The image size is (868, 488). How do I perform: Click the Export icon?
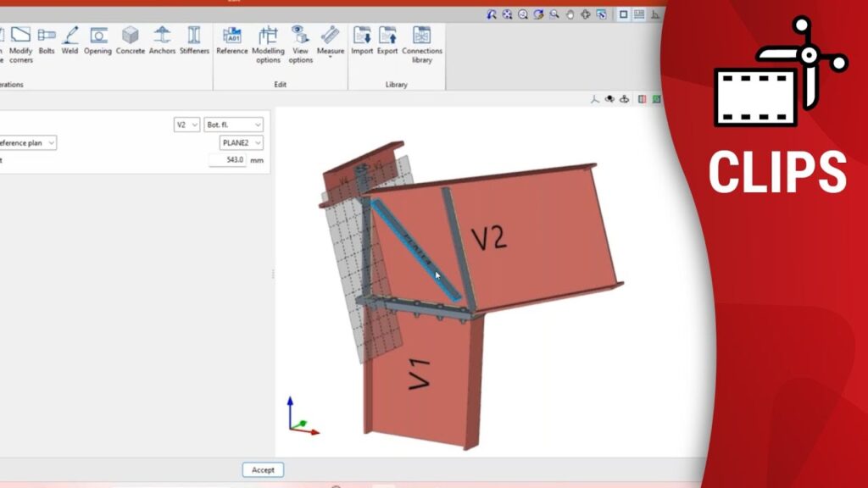pyautogui.click(x=387, y=40)
